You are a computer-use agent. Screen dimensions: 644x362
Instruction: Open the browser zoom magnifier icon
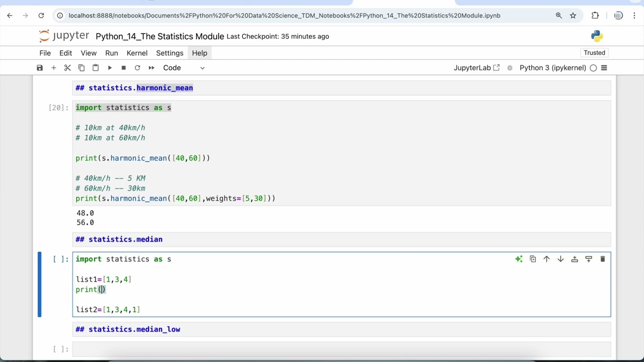click(x=558, y=16)
